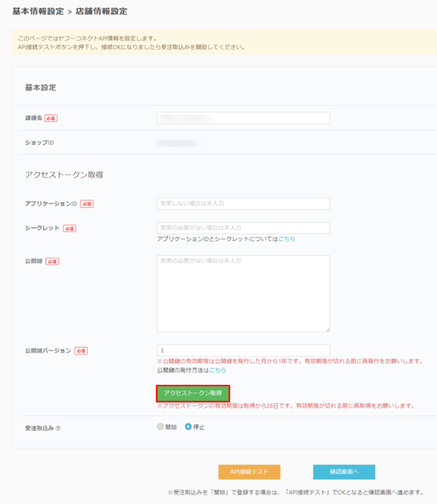Navigate to 基本情報設定 in the breadcrumb

(x=38, y=11)
